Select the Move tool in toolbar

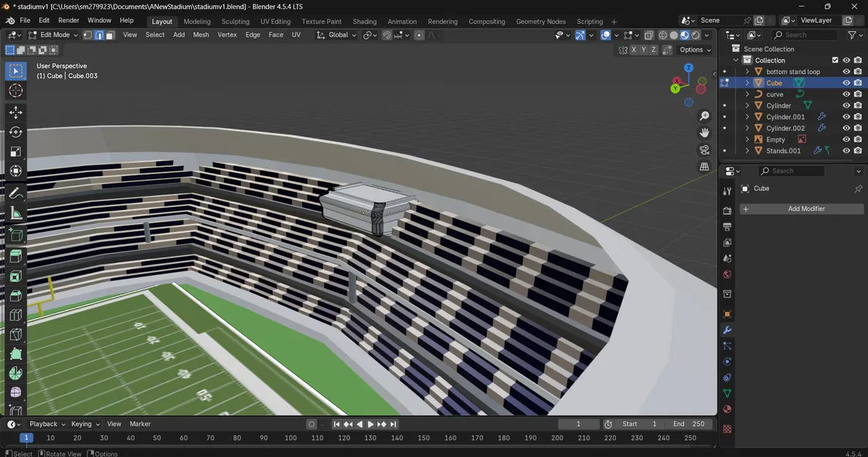15,113
